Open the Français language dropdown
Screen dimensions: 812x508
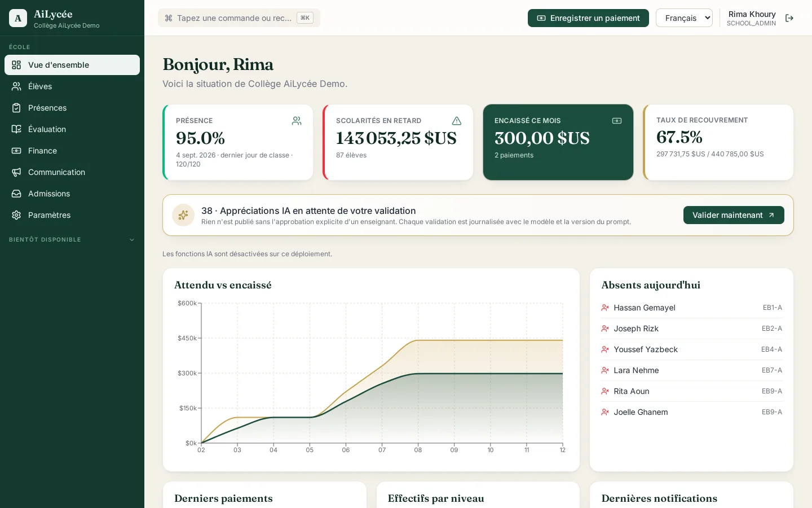point(684,18)
